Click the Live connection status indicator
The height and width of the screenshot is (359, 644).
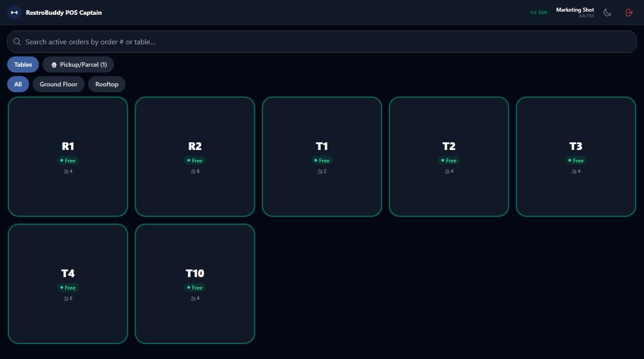tap(539, 13)
